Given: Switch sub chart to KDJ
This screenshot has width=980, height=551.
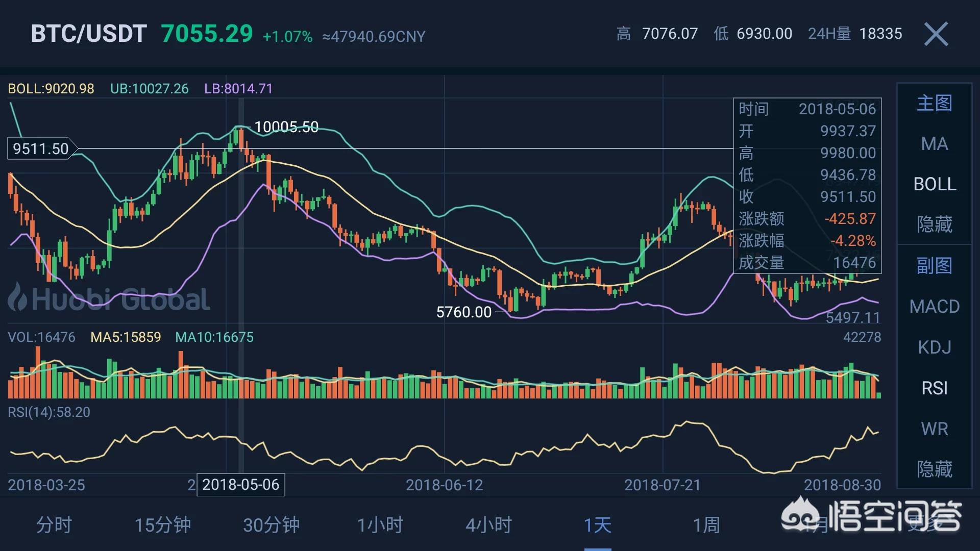Looking at the screenshot, I should point(935,347).
